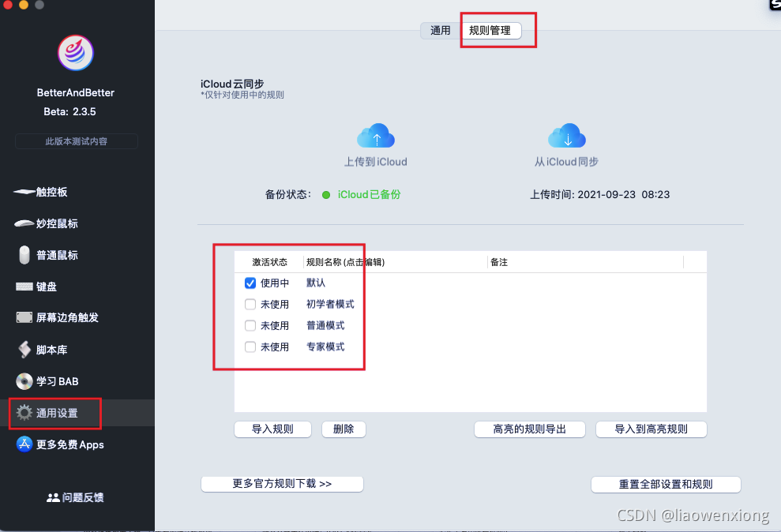Screen dimensions: 781x532
Task: Switch to the 通用 tab
Action: point(441,29)
